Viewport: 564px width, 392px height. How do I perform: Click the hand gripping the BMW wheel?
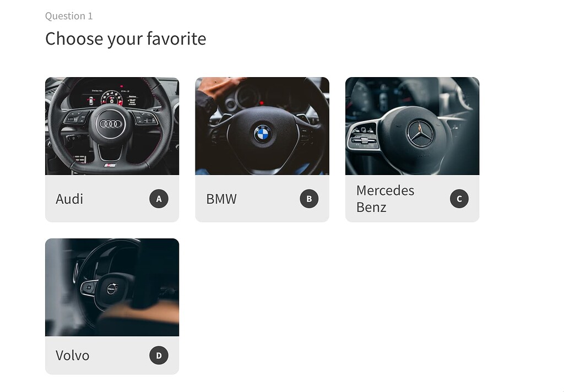point(219,88)
